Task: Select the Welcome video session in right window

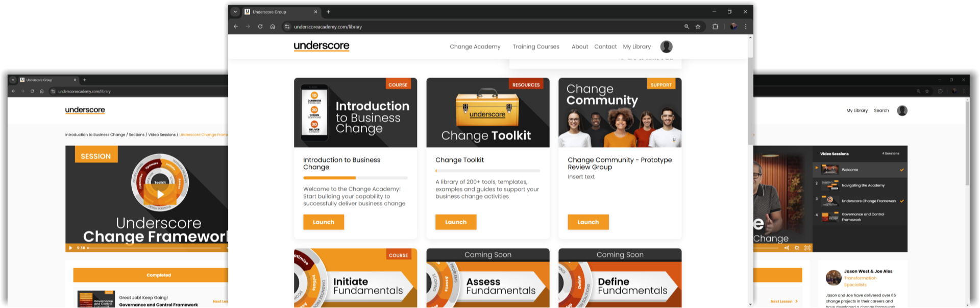Action: click(x=860, y=170)
